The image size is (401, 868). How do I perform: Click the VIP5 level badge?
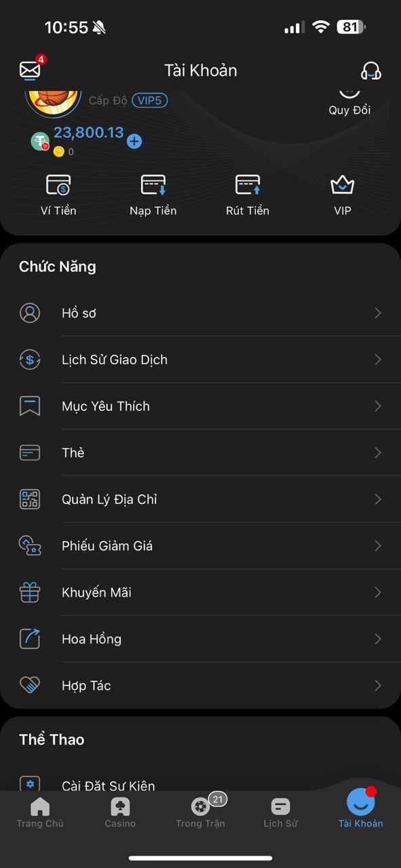(150, 100)
